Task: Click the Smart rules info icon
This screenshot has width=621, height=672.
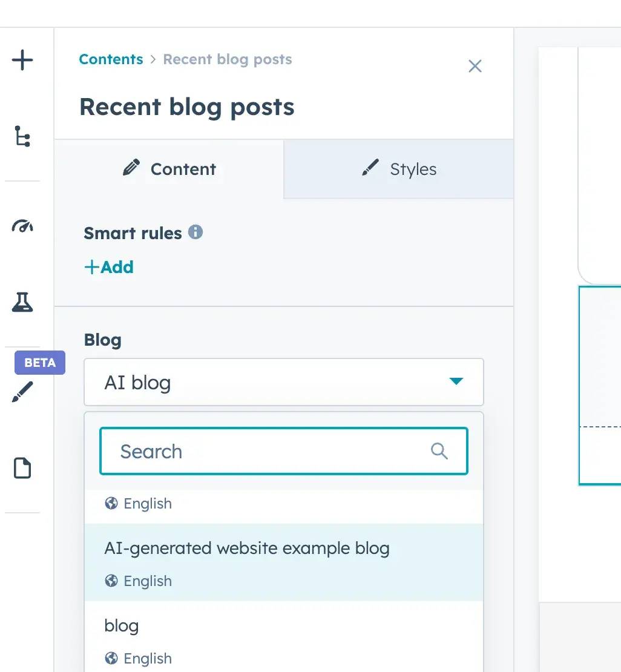Action: coord(197,232)
